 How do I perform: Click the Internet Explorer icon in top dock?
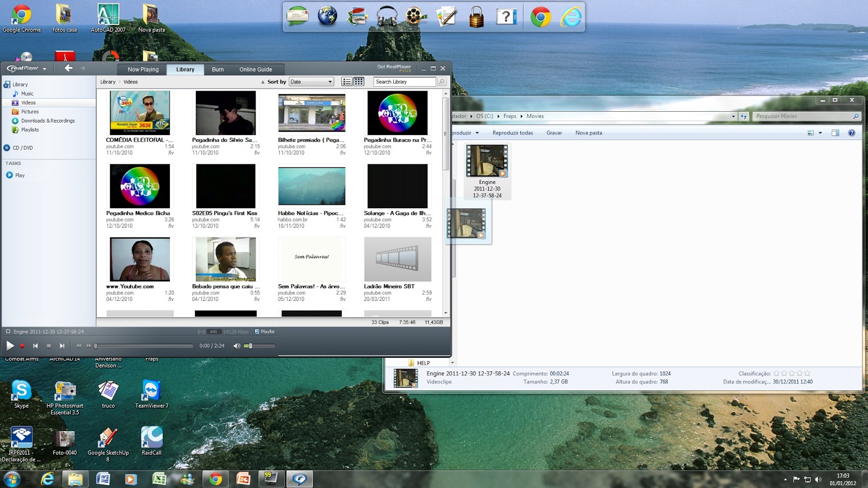(571, 17)
